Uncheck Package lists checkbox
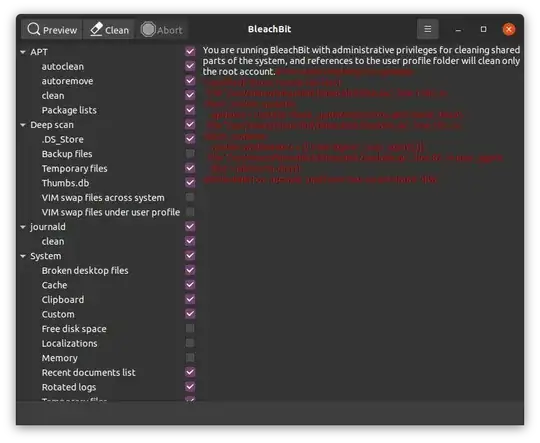This screenshot has height=443, width=540. pyautogui.click(x=190, y=110)
